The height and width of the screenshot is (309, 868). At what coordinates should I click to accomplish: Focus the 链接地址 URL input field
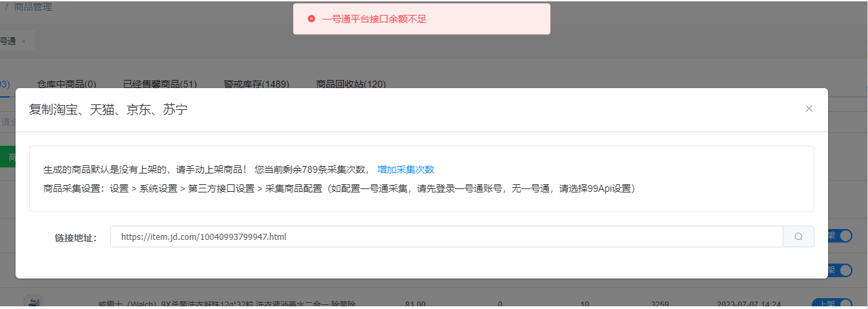coord(447,236)
